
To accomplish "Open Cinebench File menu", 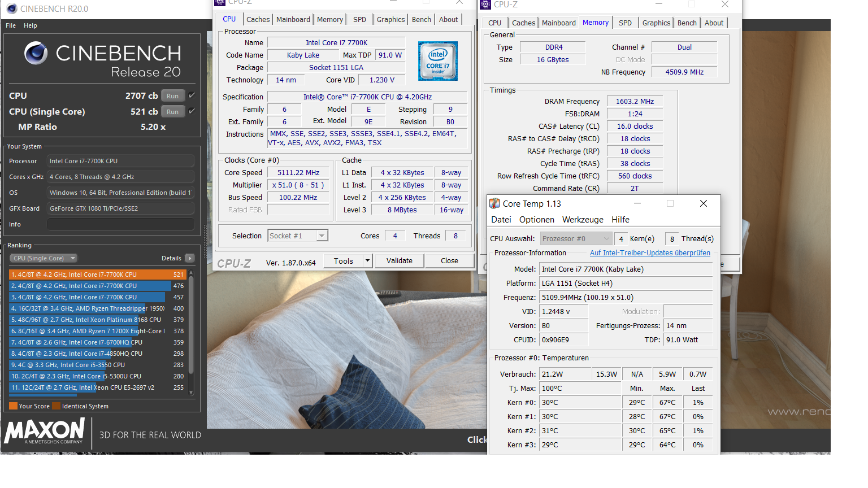I will click(11, 25).
